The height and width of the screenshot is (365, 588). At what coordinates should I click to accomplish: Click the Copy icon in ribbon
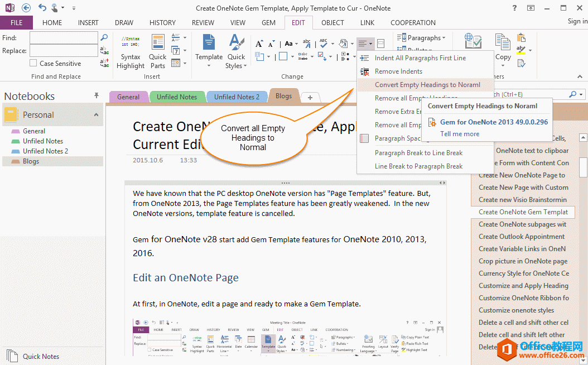click(x=503, y=49)
